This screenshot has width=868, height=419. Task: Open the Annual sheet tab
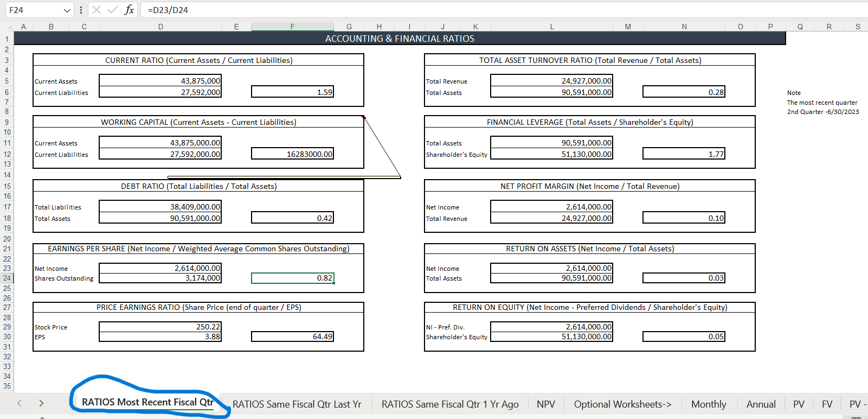pyautogui.click(x=761, y=404)
